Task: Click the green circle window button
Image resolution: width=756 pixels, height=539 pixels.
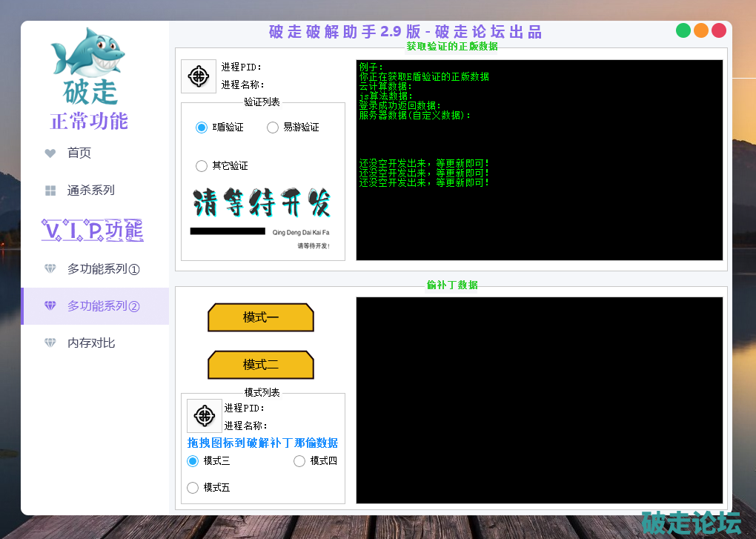Action: coord(683,30)
